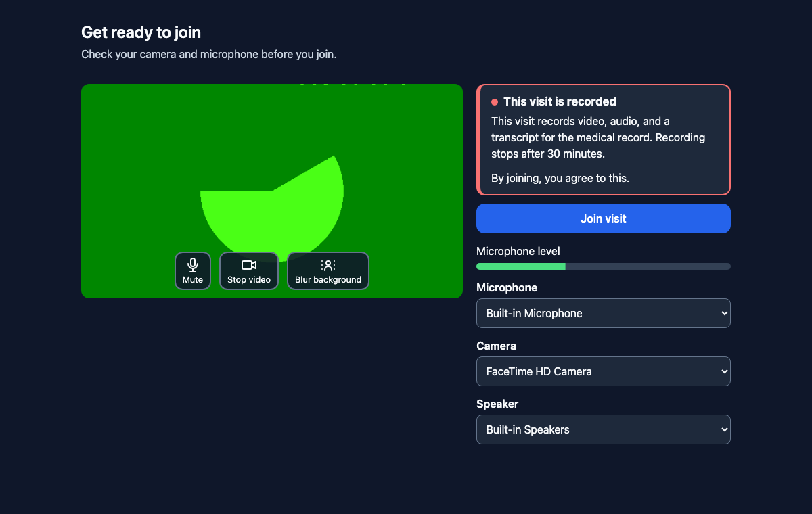Click the Microphone level meter bar
Image resolution: width=812 pixels, height=514 pixels.
[x=604, y=266]
